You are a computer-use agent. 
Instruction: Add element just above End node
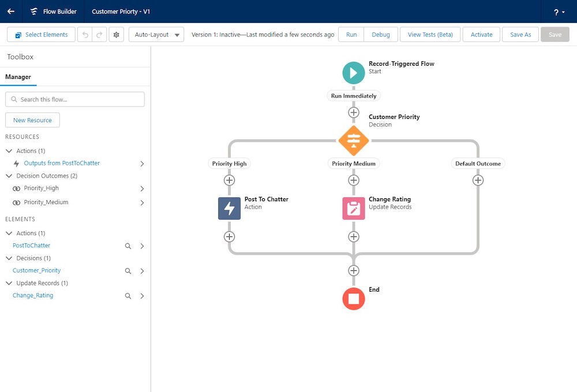354,270
